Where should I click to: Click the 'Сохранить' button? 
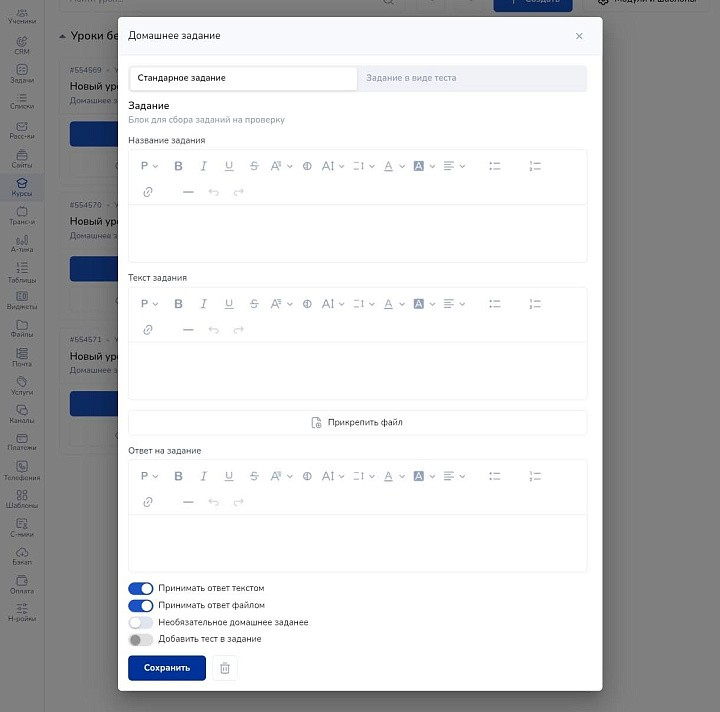pyautogui.click(x=167, y=668)
